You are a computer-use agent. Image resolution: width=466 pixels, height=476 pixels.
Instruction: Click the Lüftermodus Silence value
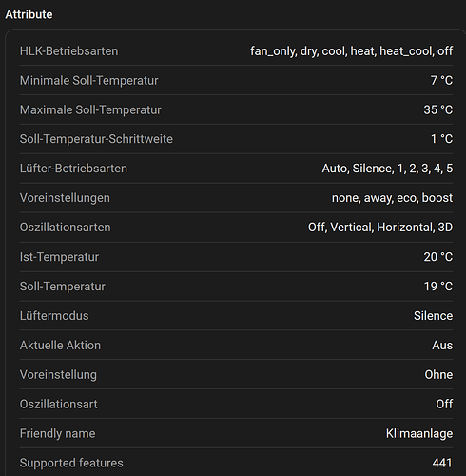(433, 316)
